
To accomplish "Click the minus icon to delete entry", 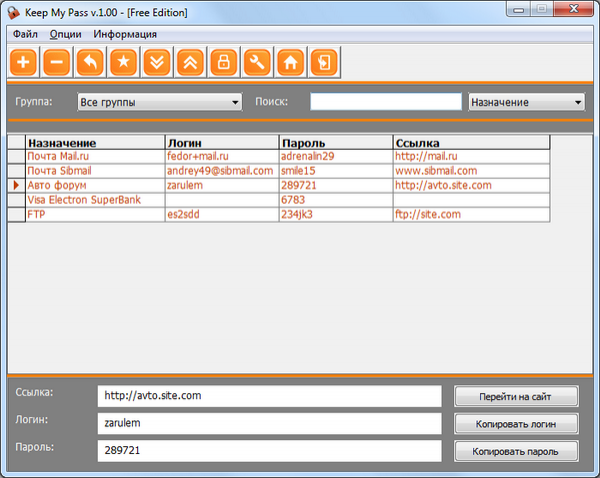I will click(x=57, y=62).
